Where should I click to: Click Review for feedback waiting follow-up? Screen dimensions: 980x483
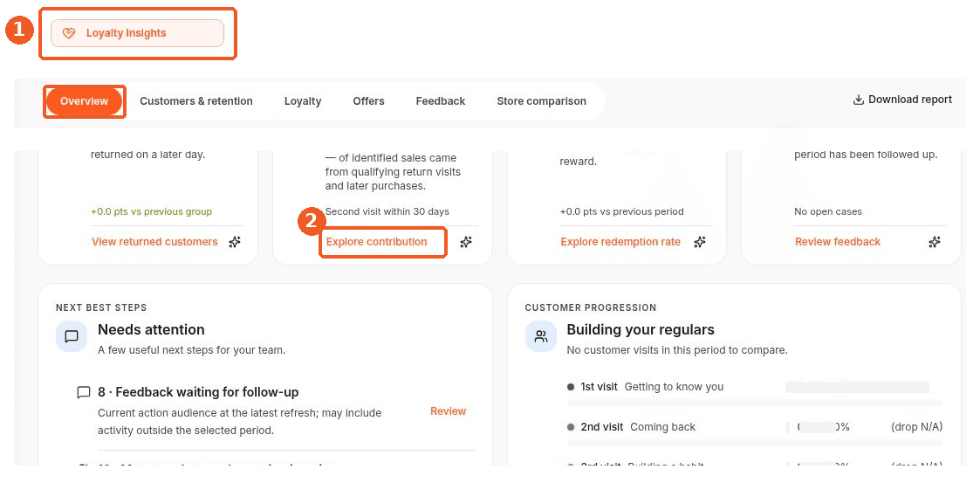pyautogui.click(x=449, y=411)
